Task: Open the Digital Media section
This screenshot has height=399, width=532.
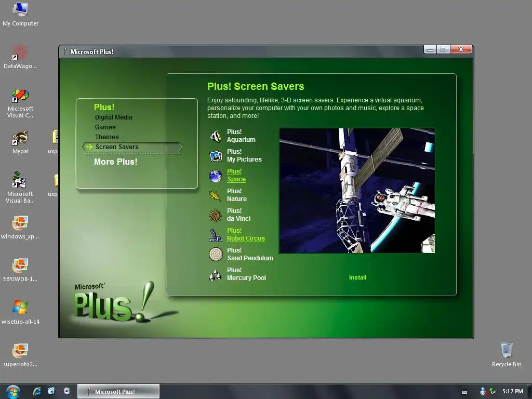Action: 114,117
